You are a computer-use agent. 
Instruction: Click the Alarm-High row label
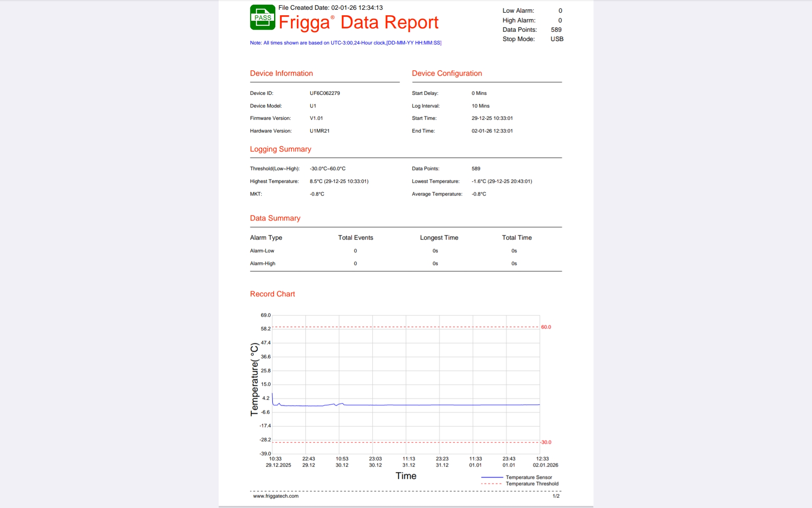point(262,263)
